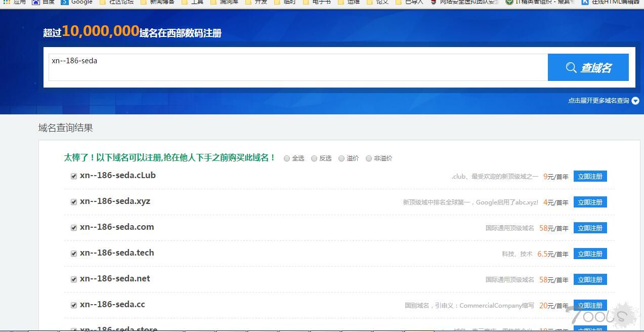This screenshot has width=644, height=332.
Task: Select the 全选 radio option
Action: [x=287, y=158]
